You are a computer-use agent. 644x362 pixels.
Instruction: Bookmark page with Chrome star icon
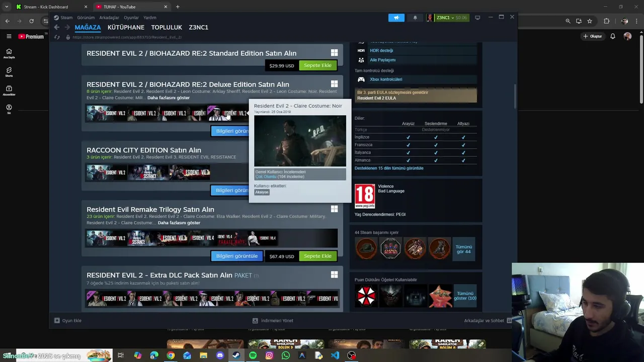coord(590,21)
